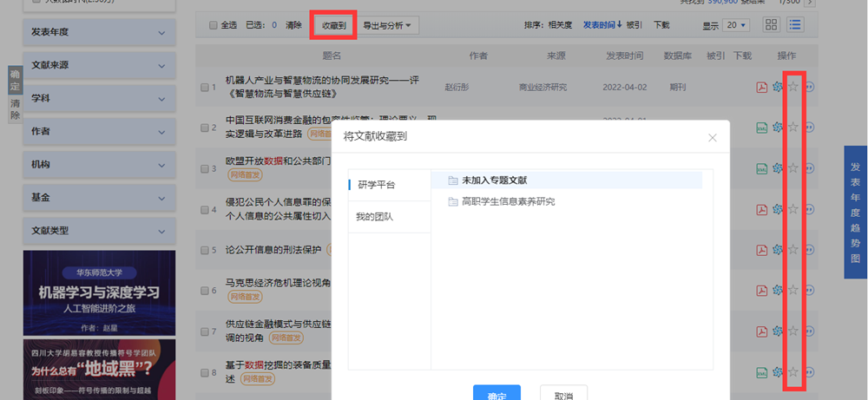The image size is (868, 400).
Task: Select the 研学平台 tab in dialog
Action: point(390,185)
